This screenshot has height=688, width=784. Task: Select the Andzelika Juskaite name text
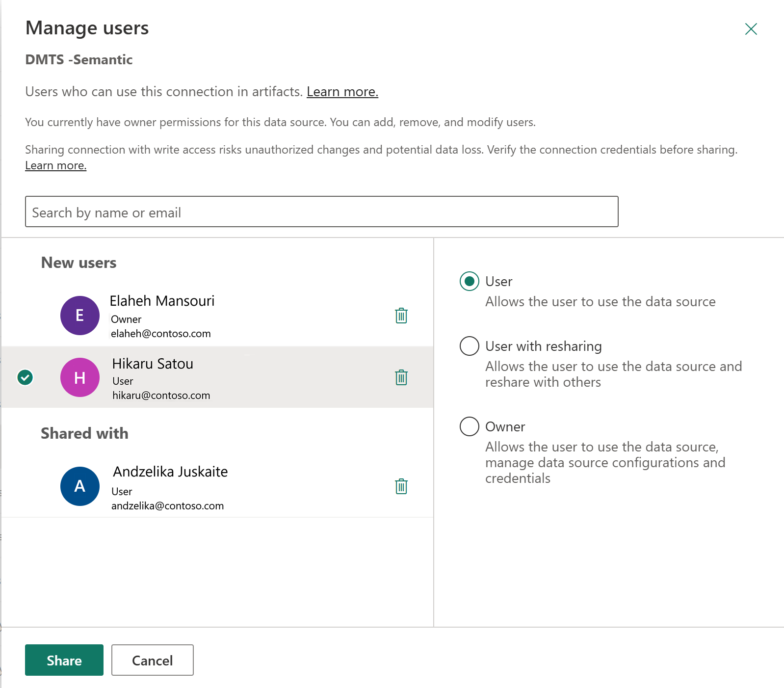(170, 472)
